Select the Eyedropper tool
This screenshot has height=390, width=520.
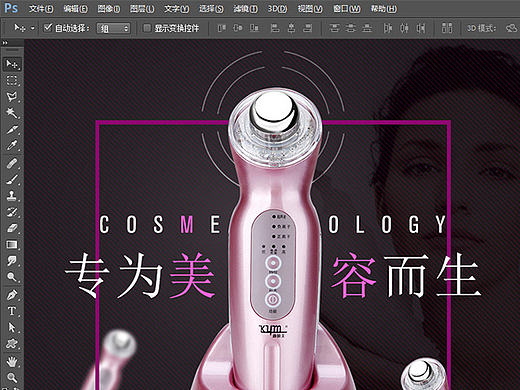12,145
